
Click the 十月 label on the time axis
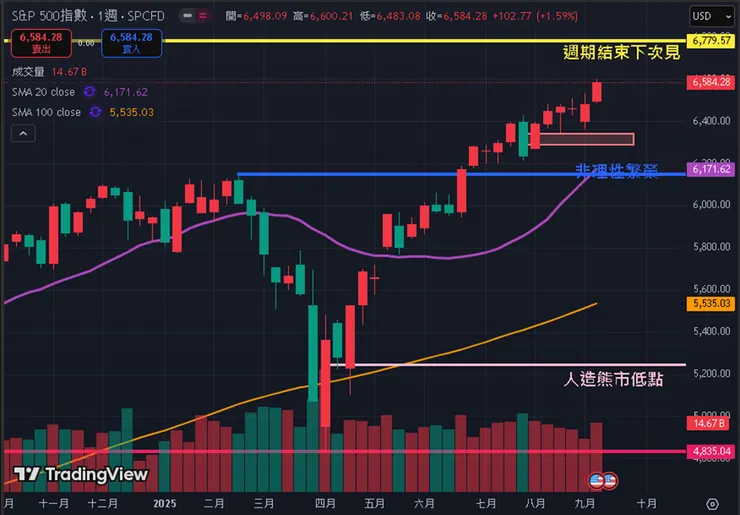click(x=647, y=504)
